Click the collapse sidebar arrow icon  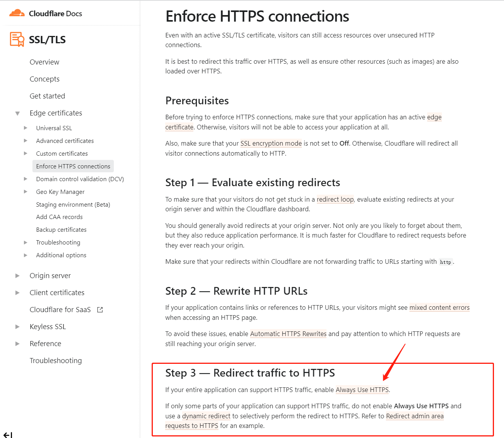click(8, 435)
